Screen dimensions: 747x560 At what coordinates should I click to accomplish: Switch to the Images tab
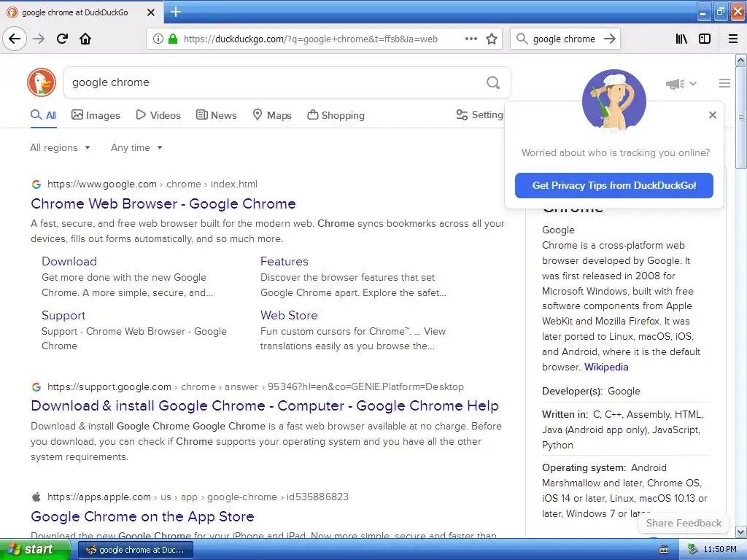[x=96, y=115]
